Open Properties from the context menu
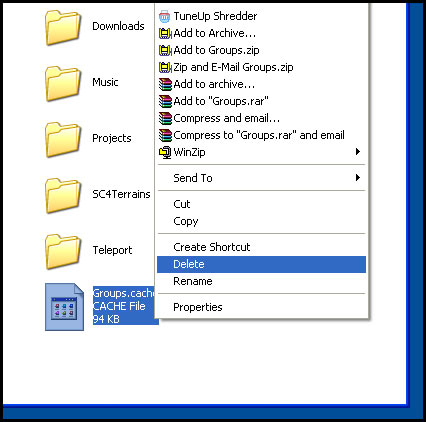 (261, 307)
